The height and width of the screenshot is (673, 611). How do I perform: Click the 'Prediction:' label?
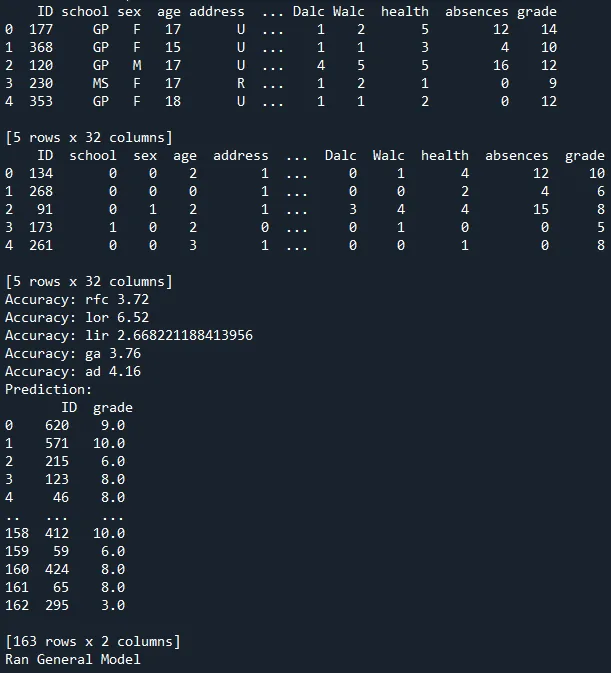click(48, 389)
